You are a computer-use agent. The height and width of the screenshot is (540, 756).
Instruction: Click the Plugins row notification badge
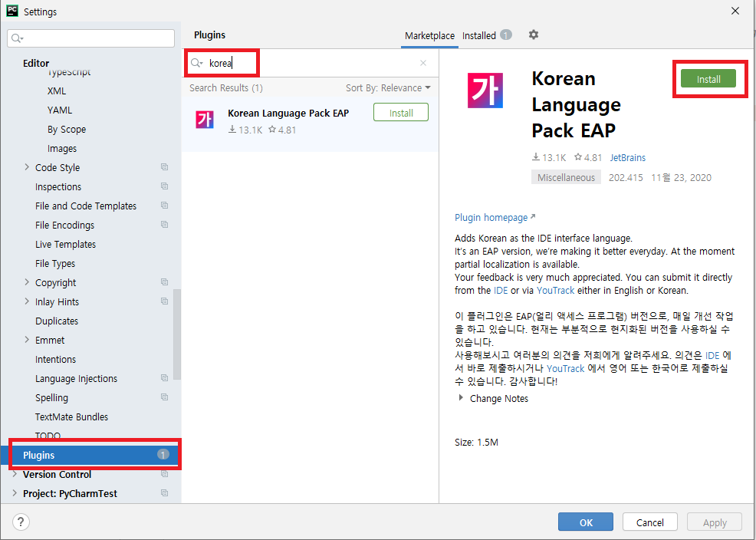pyautogui.click(x=163, y=455)
